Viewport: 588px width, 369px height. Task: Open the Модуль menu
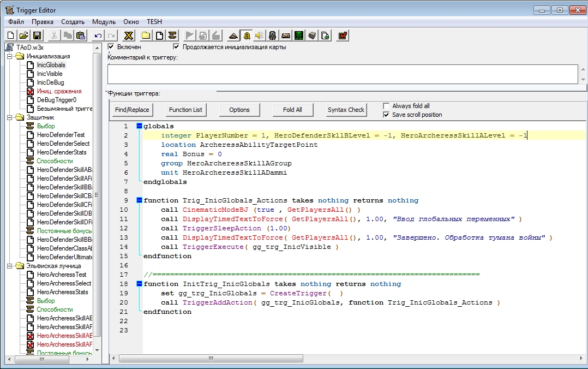104,22
